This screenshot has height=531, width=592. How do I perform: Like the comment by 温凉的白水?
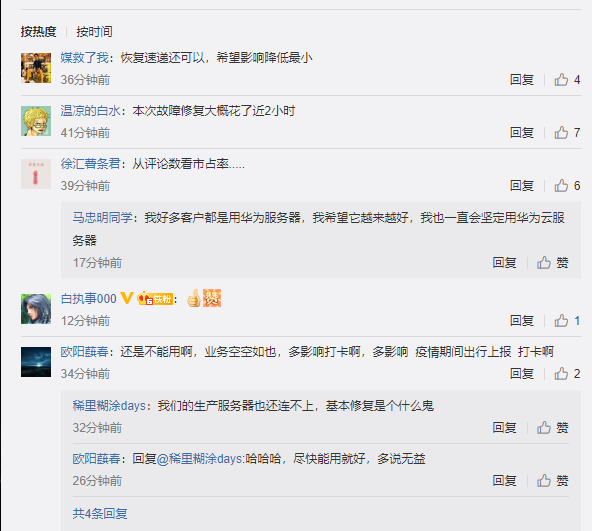click(x=567, y=133)
